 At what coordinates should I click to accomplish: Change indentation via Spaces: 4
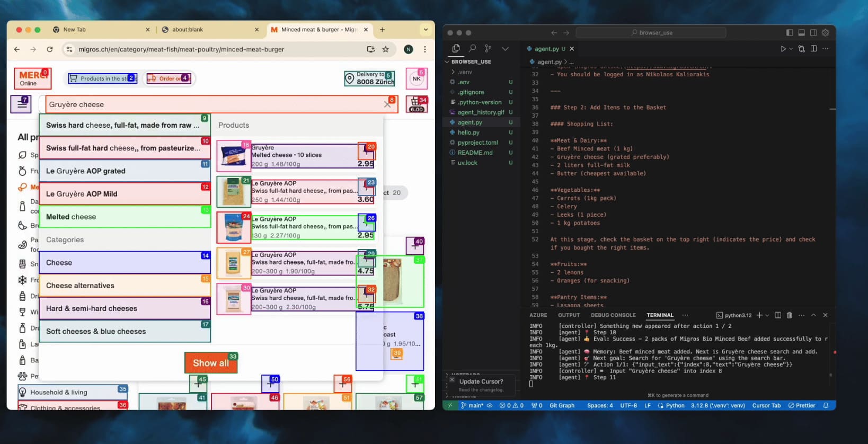(x=600, y=405)
